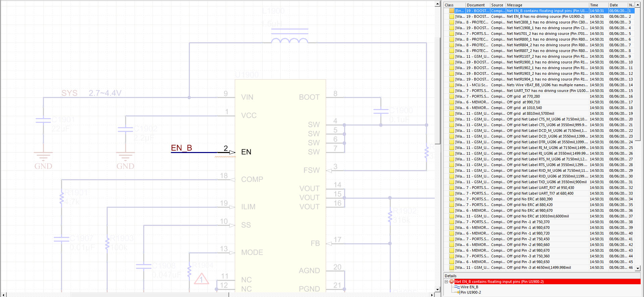Viewport: 644px width, 297px height.
Task: Select 'Off grid Pin -3 at 4650mil,1499.998mil' message
Action: [539, 267]
